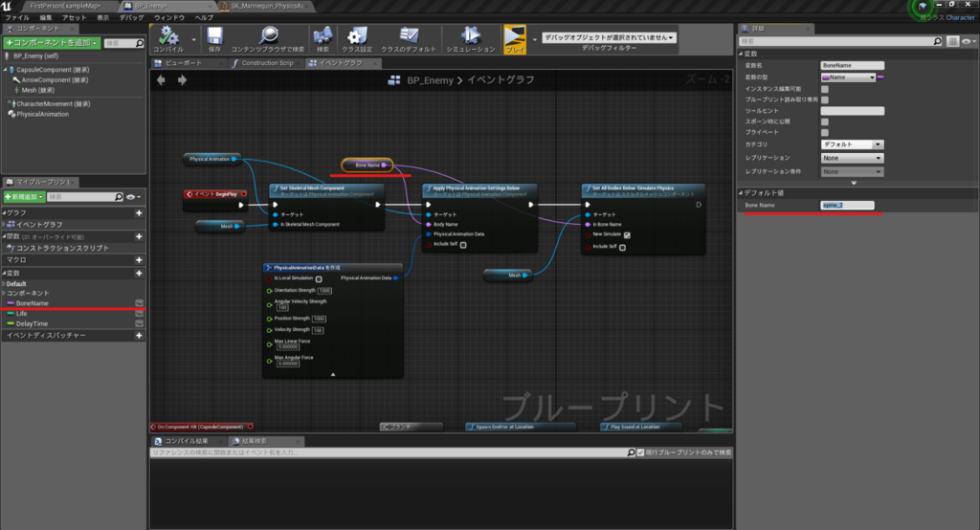Open details view options eye dropdown

click(x=969, y=41)
